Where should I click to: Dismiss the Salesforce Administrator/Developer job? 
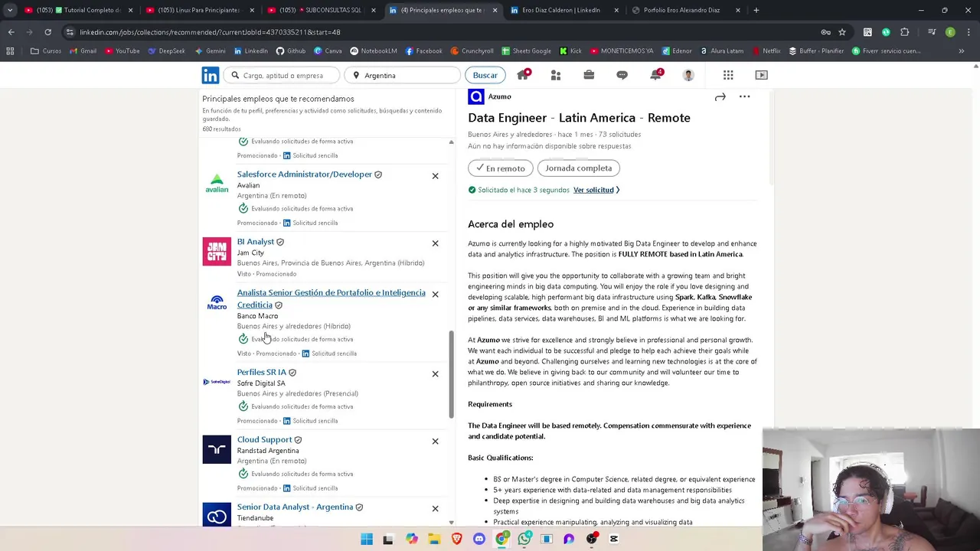tap(435, 176)
